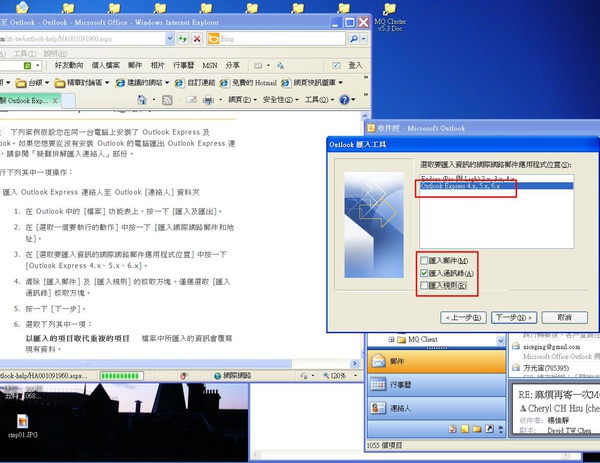
Task: Click the RSS feeds icon in IE toolbar
Action: (x=167, y=100)
